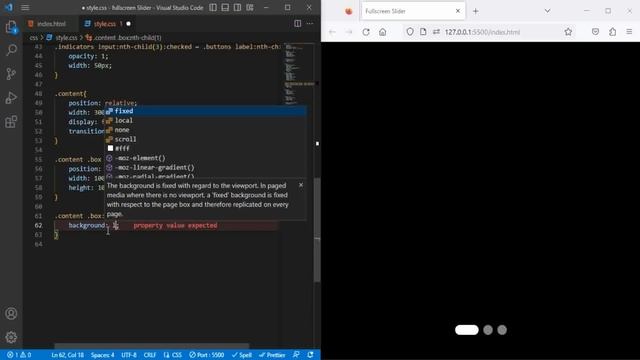Screen dimensions: 640x360
Task: Reload the page in Firefox
Action: (x=366, y=32)
